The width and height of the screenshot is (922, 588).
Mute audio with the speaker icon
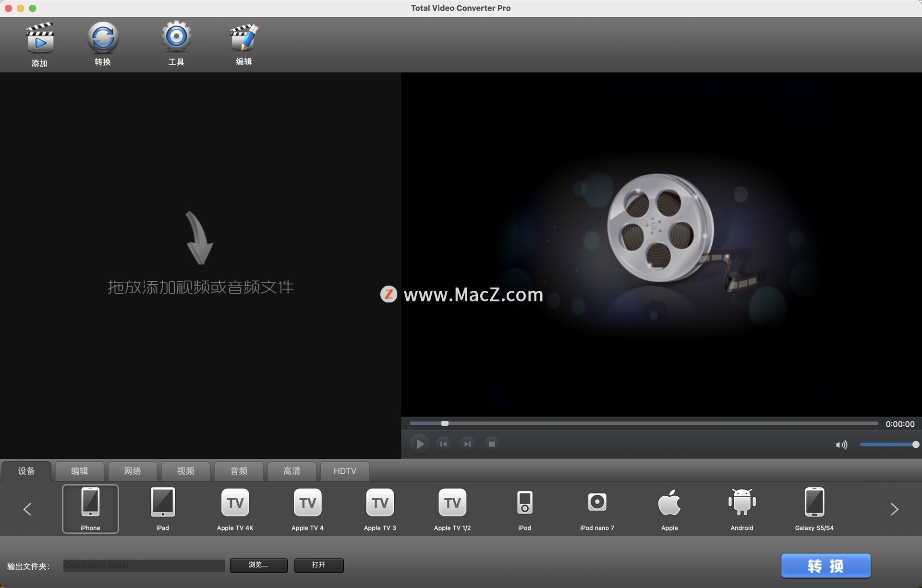pos(841,445)
